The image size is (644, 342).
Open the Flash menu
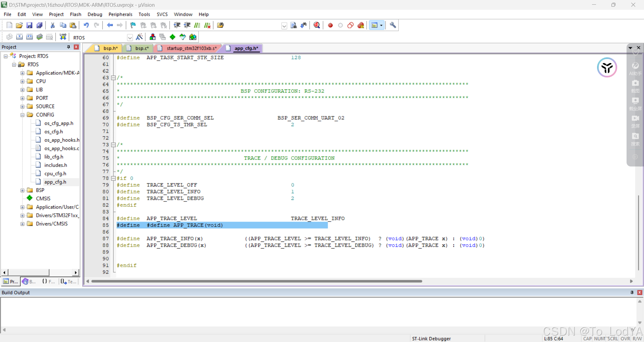[x=75, y=14]
